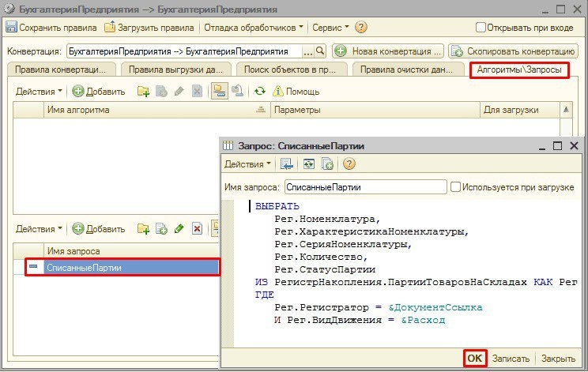The image size is (588, 372).
Task: Click the ВЫБРАТЬ keyword in query text
Action: click(277, 206)
